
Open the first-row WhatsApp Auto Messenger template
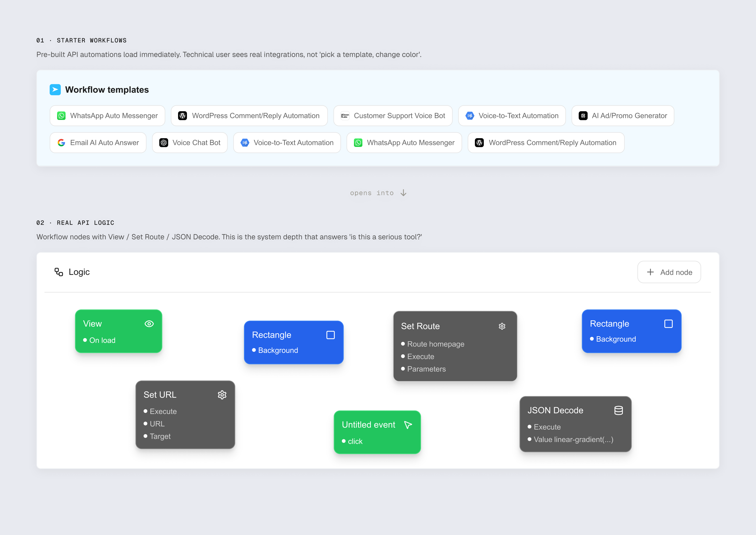pos(107,116)
